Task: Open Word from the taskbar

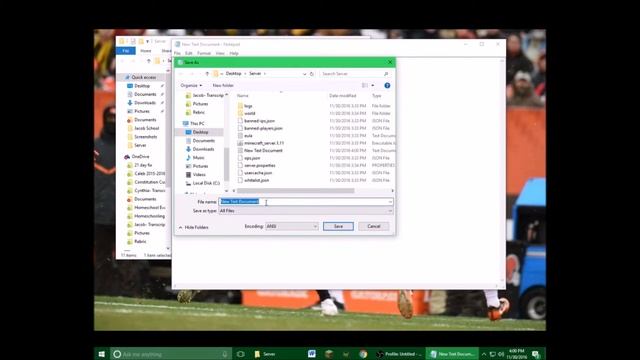Action: (x=311, y=354)
